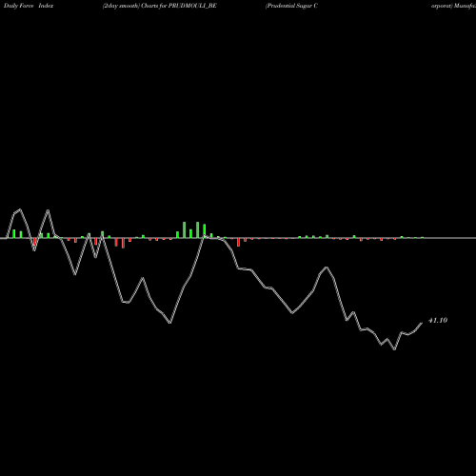Click the '(Prudential Sugar C' header text
The image size is (476, 476).
(x=291, y=6)
